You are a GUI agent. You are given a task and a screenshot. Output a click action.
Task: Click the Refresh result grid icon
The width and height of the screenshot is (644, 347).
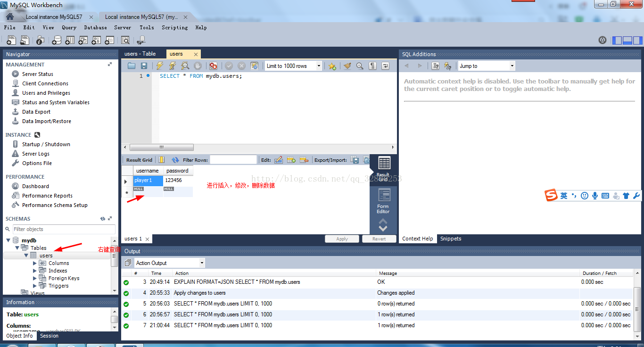176,160
